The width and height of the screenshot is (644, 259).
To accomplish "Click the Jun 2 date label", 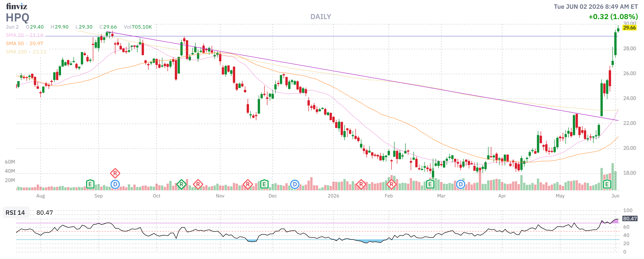I will pyautogui.click(x=12, y=27).
